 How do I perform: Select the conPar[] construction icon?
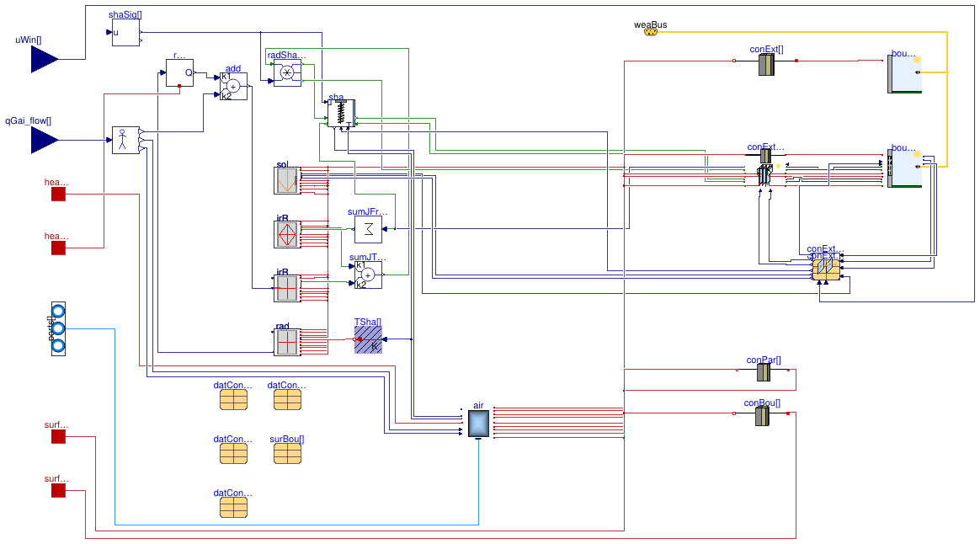[764, 373]
